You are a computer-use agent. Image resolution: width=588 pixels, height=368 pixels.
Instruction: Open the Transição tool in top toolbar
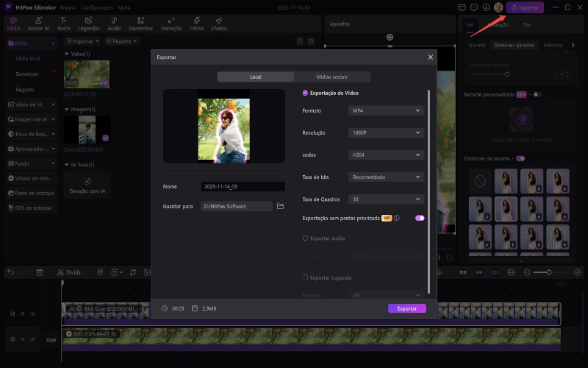171,23
